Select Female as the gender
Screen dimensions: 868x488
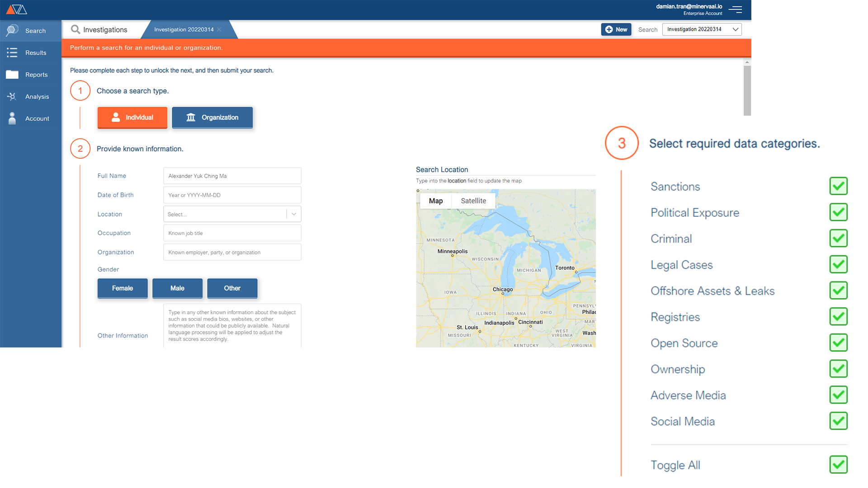pyautogui.click(x=122, y=288)
